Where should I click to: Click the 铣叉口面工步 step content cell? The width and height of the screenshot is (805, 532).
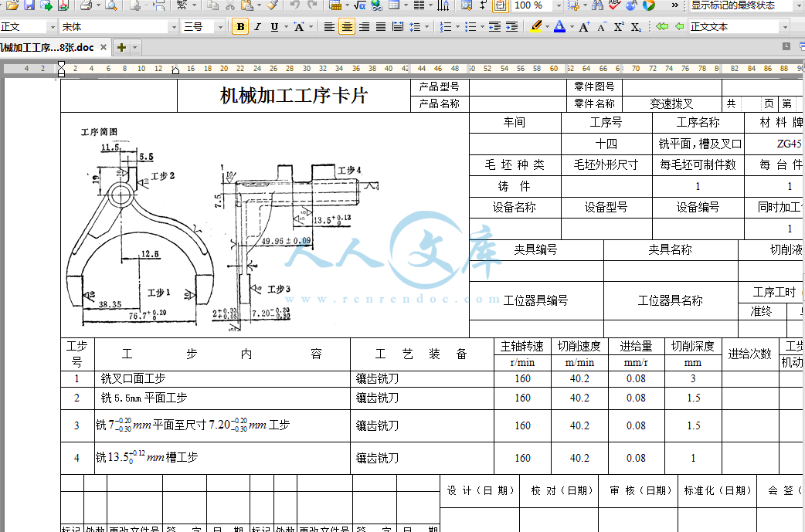[222, 378]
